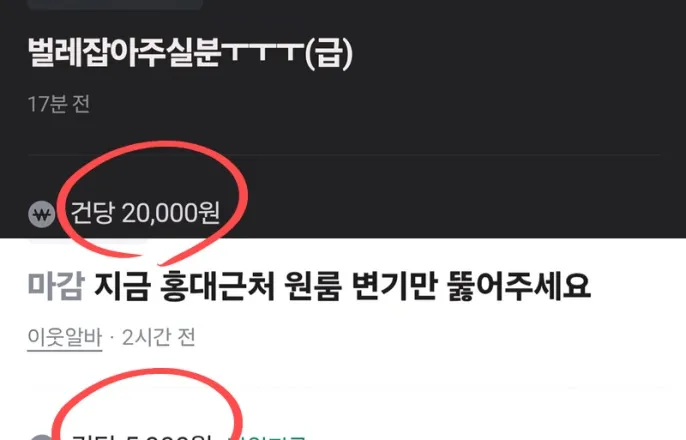
Task: Click the 17분 전 timestamp
Action: click(59, 105)
